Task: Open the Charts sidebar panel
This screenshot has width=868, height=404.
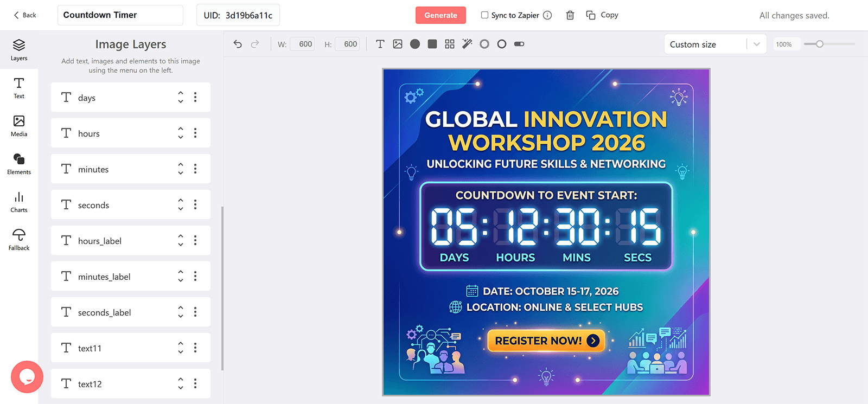Action: [x=19, y=202]
